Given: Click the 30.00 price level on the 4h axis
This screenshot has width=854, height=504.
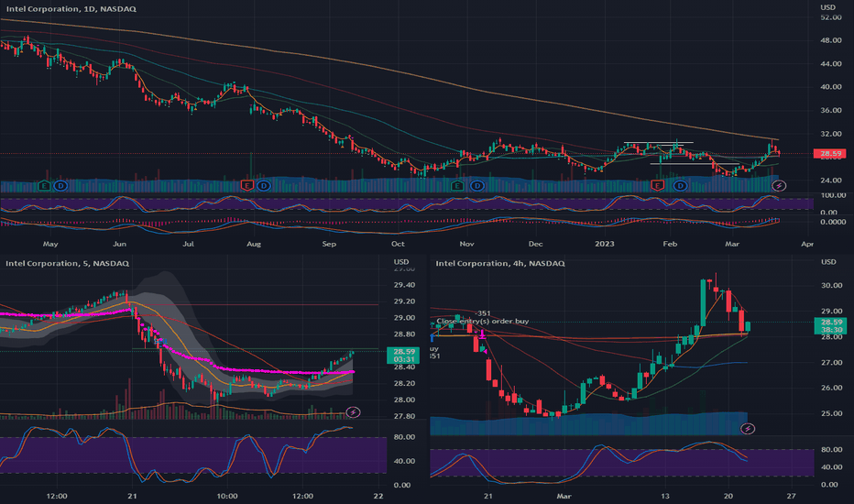Looking at the screenshot, I should pos(832,286).
